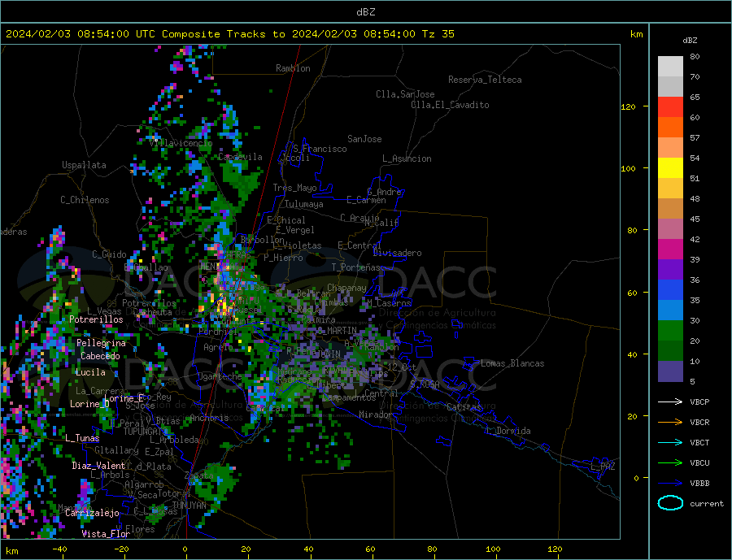
Task: Click the 'L_Asuncion' map label
Action: 407,158
